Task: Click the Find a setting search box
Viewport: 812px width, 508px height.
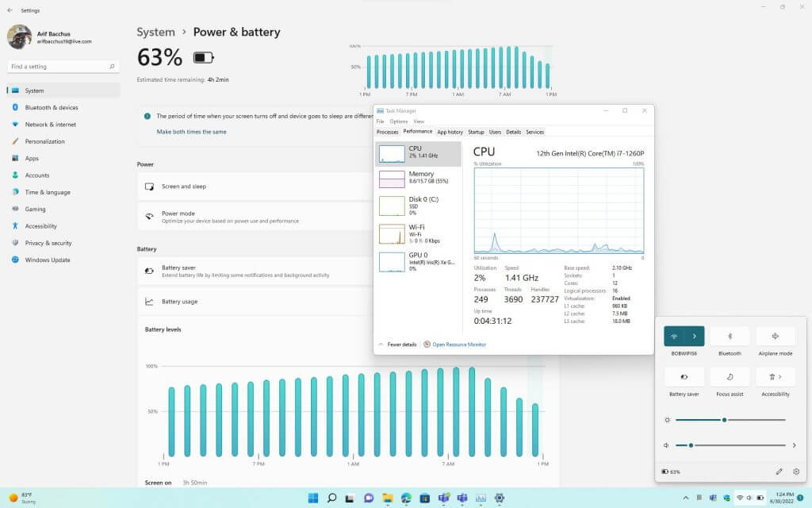Action: tap(63, 67)
